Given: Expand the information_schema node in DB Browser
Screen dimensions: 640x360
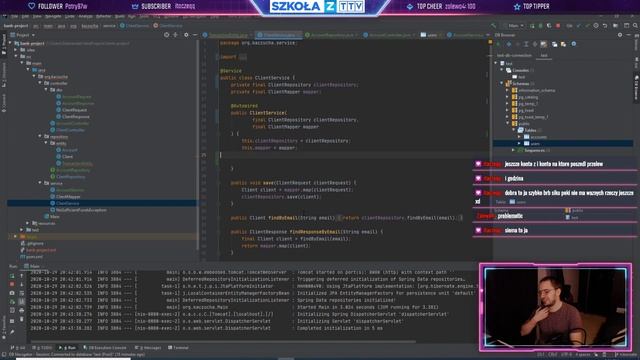Looking at the screenshot, I should point(507,91).
